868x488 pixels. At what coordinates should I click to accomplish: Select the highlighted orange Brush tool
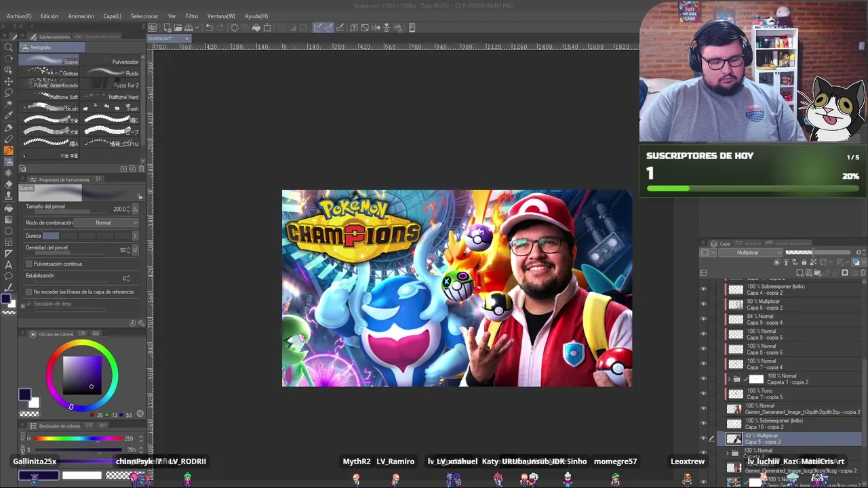tap(9, 150)
